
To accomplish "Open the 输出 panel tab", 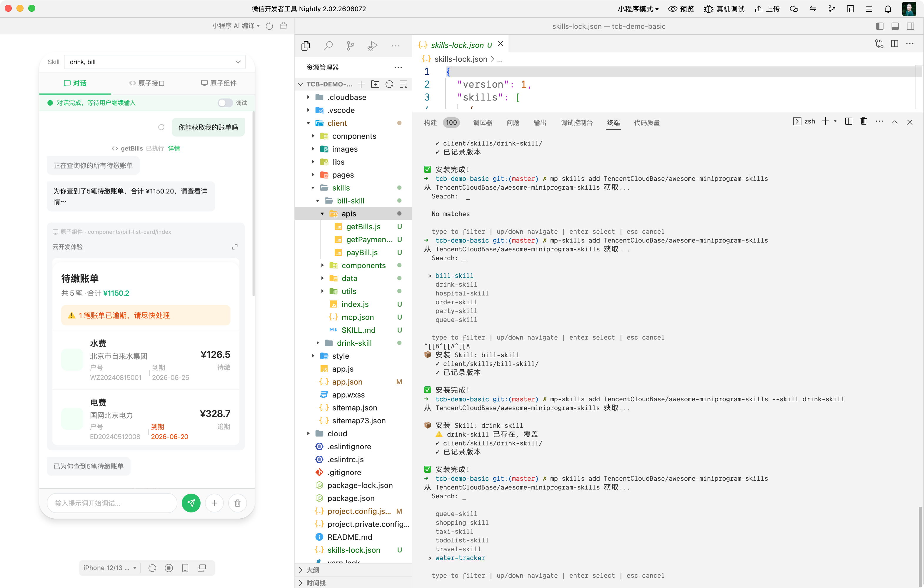I will [540, 123].
